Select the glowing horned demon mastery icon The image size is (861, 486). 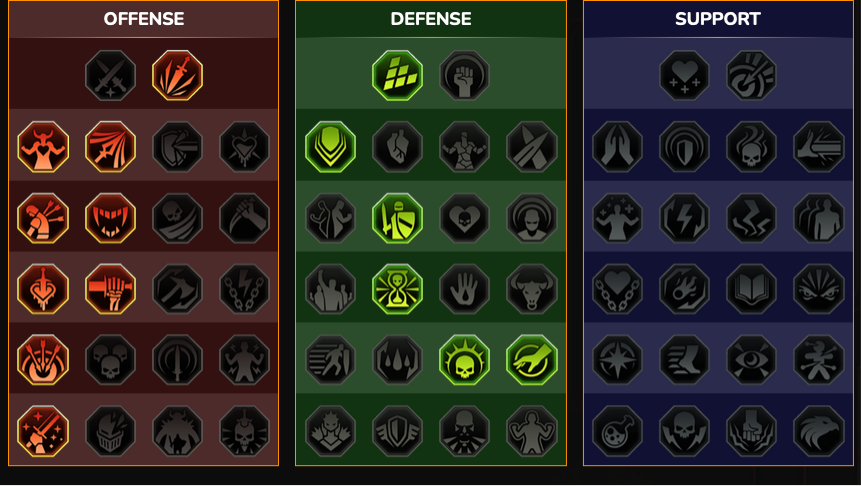43,147
